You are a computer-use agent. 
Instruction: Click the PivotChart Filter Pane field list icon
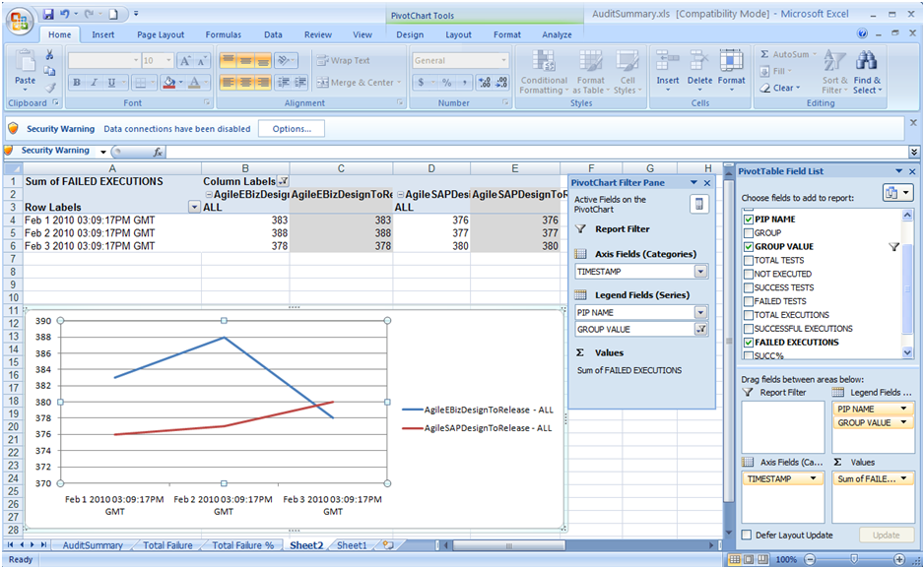[x=698, y=204]
